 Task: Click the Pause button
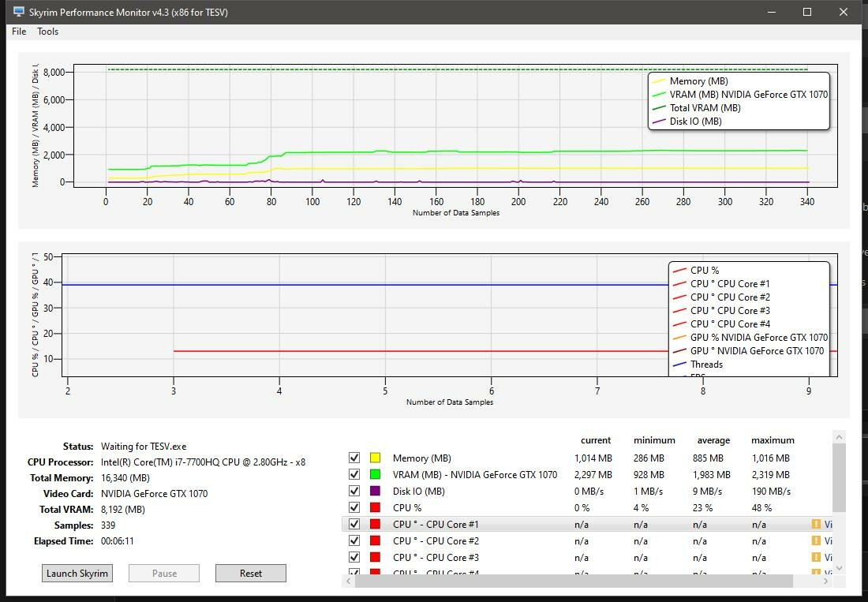coord(164,574)
